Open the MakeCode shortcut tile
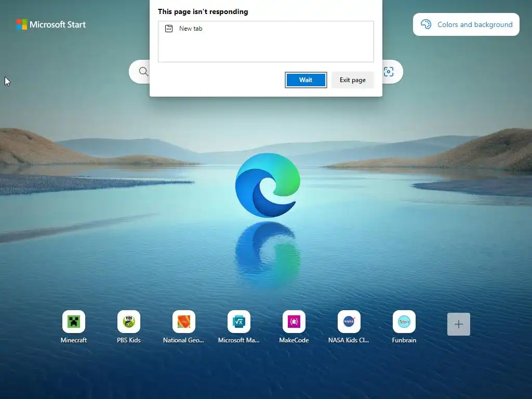This screenshot has height=399, width=532. 294,322
